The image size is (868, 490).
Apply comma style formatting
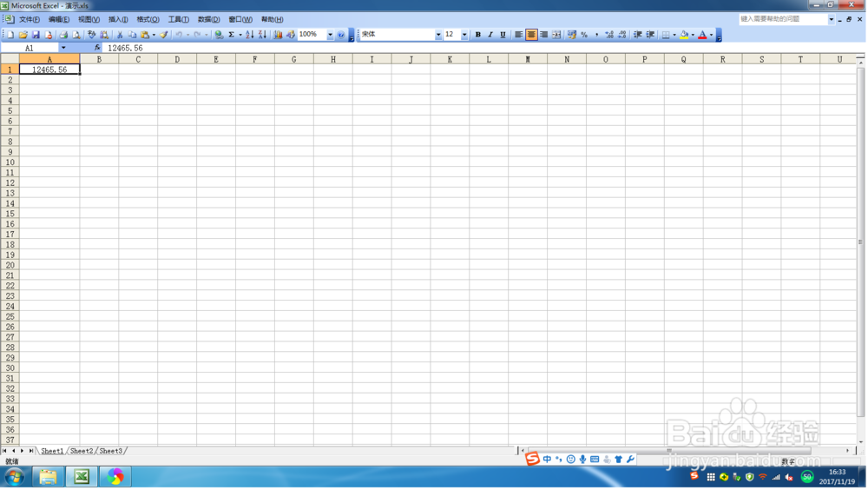[x=597, y=35]
